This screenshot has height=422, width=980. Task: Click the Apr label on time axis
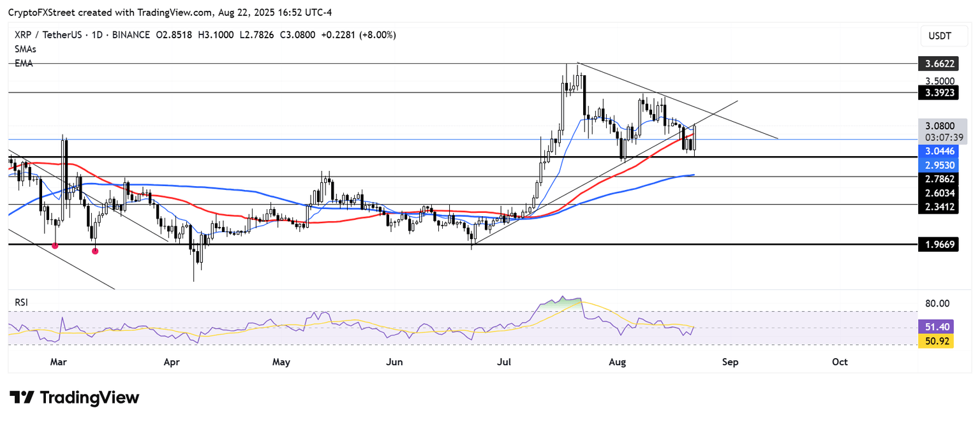(171, 362)
